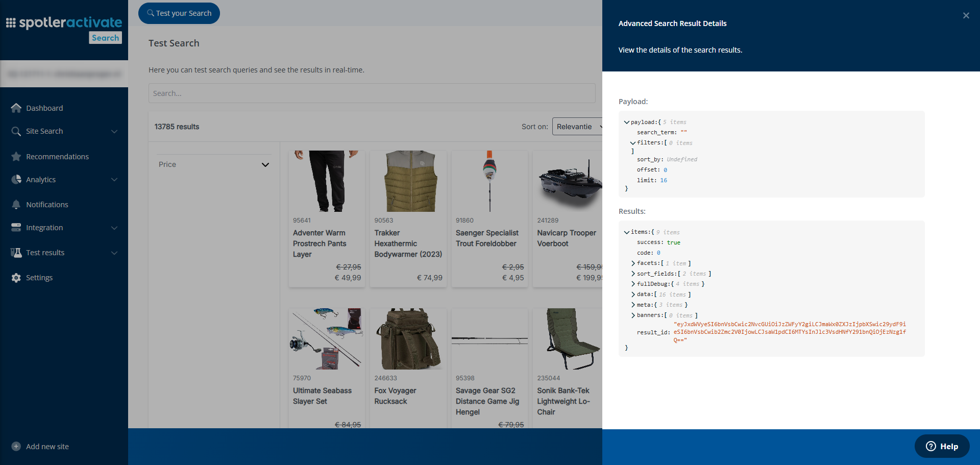Click the Recommendations star icon
This screenshot has height=465, width=980.
[16, 157]
